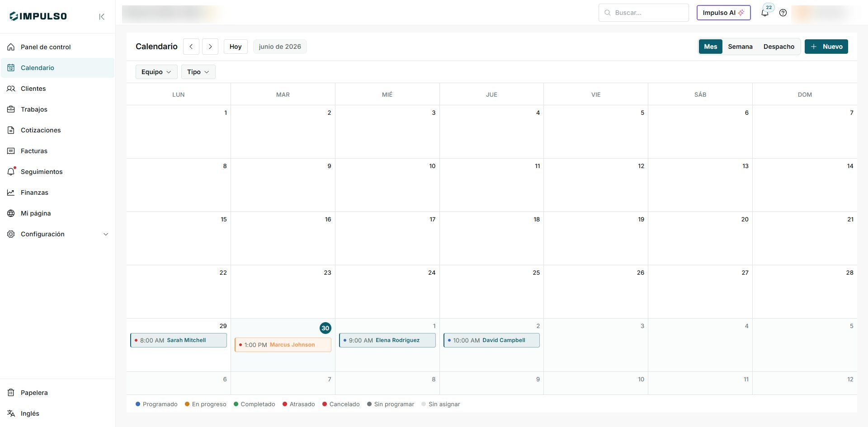868x427 pixels.
Task: Open the notifications bell
Action: [765, 13]
